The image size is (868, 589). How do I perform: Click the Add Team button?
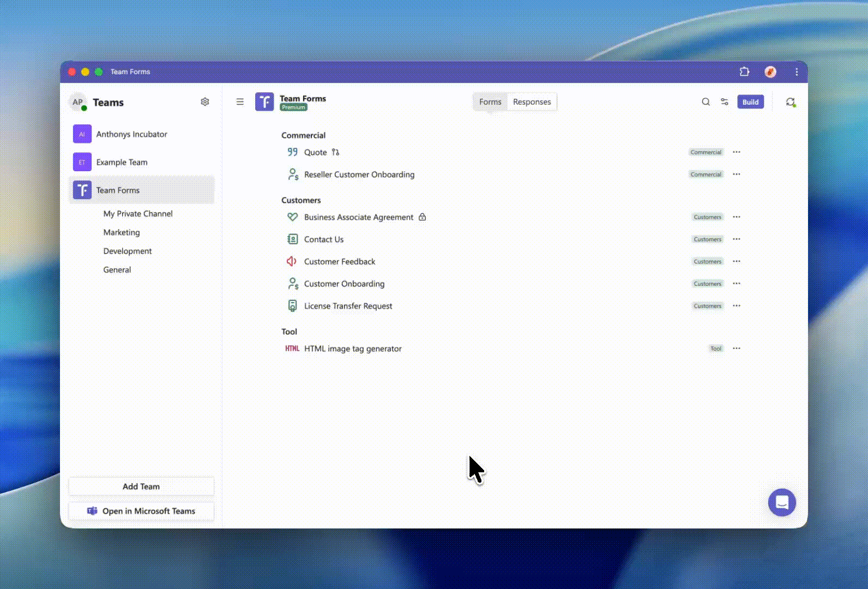click(x=141, y=486)
